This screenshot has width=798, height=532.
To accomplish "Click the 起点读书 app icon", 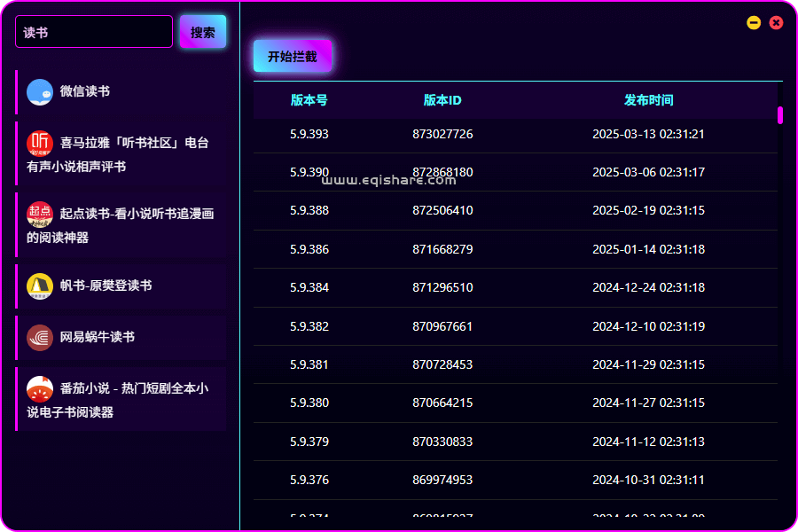I will (x=40, y=214).
